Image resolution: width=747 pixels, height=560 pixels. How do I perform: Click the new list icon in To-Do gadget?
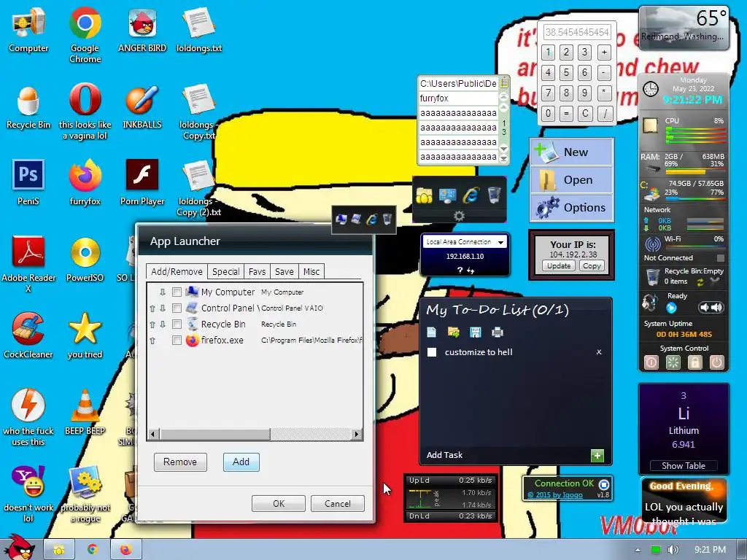[x=432, y=332]
